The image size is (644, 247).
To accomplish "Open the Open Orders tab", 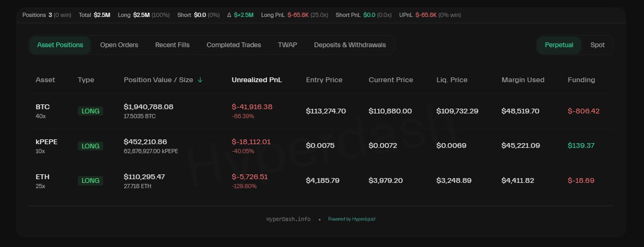I will pos(119,45).
